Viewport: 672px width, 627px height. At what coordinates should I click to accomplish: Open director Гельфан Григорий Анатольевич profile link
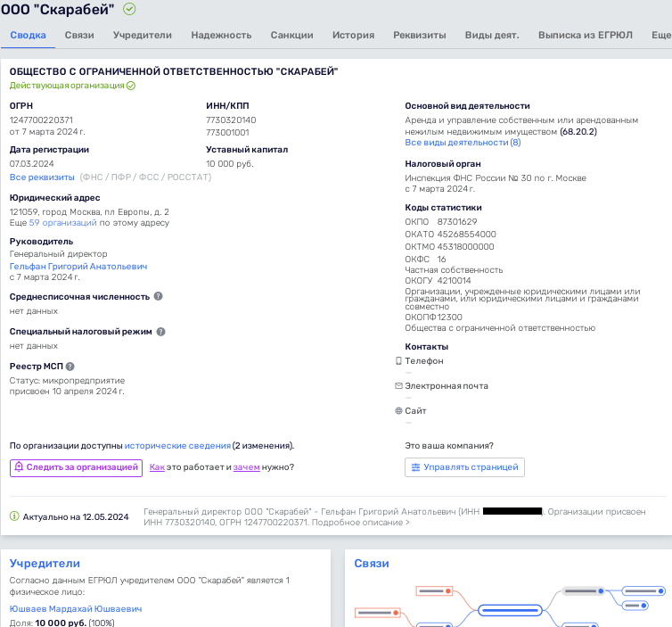[78, 266]
